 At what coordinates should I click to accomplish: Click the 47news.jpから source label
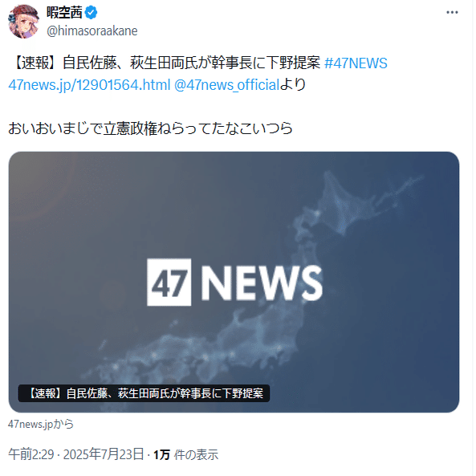click(41, 424)
